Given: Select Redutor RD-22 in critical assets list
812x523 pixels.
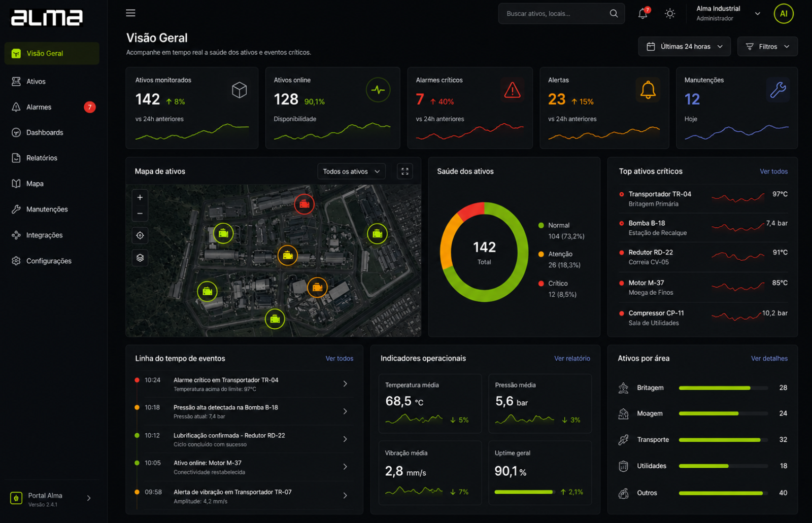Looking at the screenshot, I should point(703,257).
